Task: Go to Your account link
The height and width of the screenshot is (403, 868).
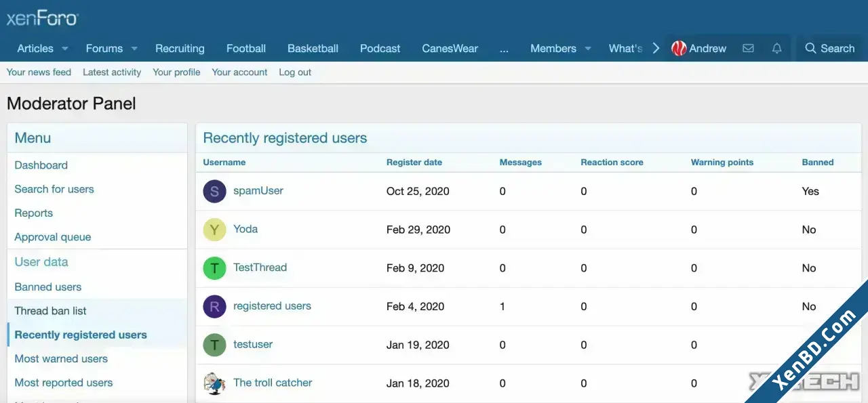Action: click(x=239, y=72)
